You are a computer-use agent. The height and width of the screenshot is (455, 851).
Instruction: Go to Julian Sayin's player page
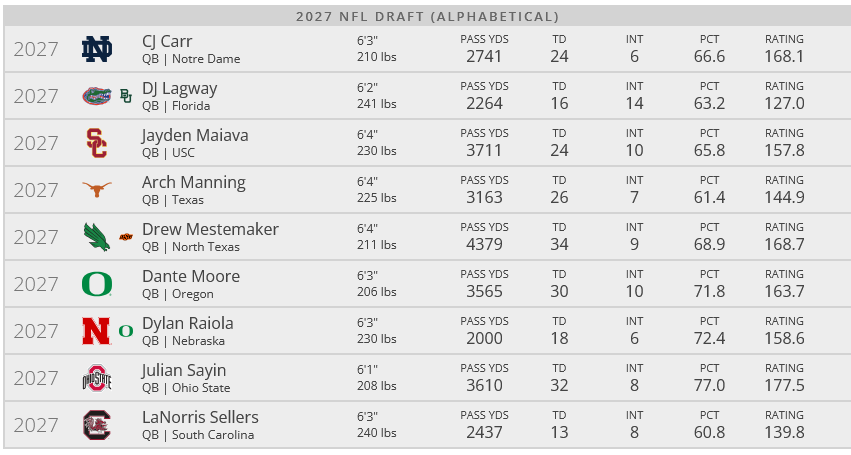pos(185,370)
